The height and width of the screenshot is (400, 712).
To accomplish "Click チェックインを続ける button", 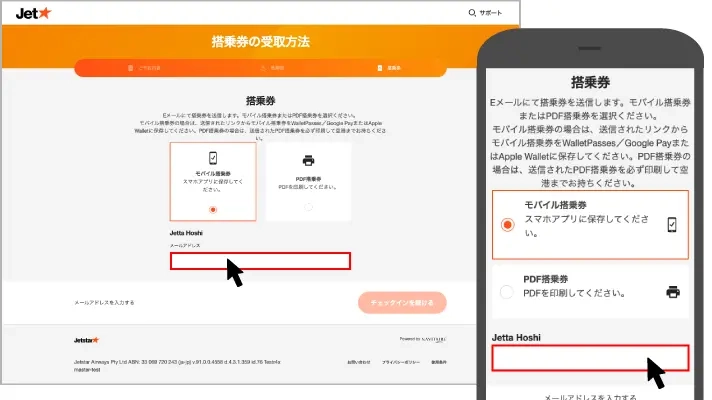I will coord(402,302).
